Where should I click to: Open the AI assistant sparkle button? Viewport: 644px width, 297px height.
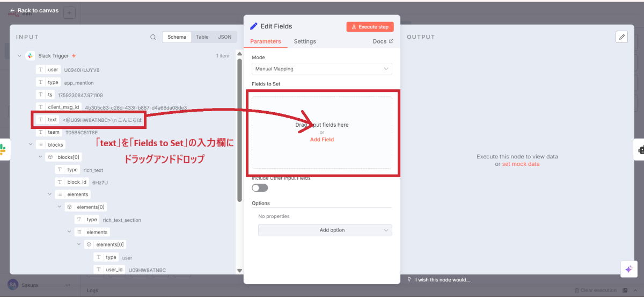coord(628,269)
